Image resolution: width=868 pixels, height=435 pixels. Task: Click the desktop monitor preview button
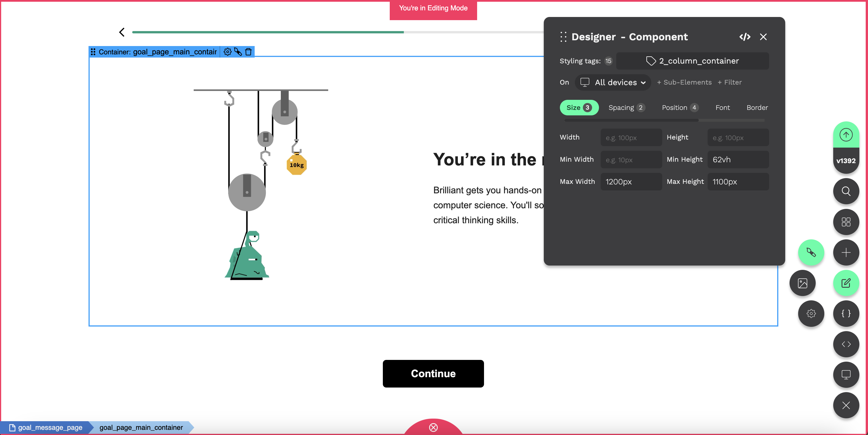click(846, 375)
